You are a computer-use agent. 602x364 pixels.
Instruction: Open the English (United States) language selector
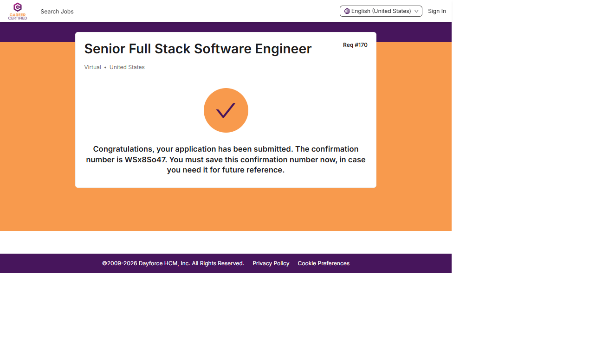click(x=381, y=11)
